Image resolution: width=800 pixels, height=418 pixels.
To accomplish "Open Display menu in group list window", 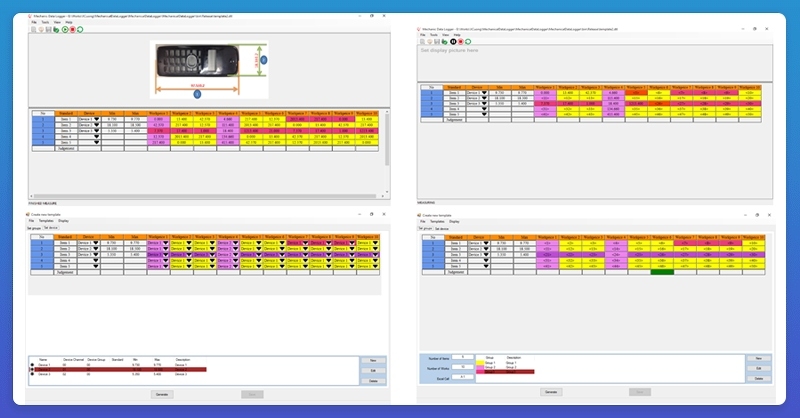I will pos(454,222).
